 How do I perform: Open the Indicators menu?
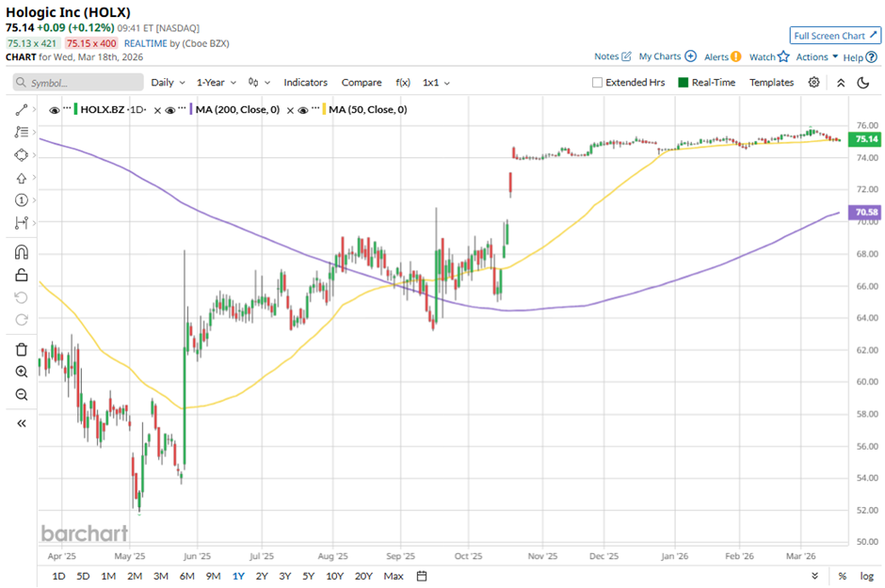pyautogui.click(x=305, y=82)
